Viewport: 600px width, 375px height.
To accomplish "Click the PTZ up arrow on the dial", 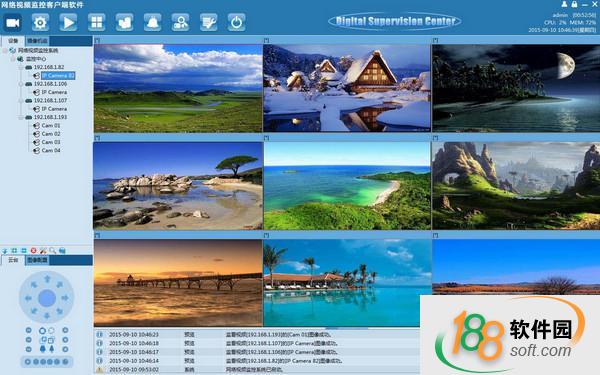I will click(47, 279).
